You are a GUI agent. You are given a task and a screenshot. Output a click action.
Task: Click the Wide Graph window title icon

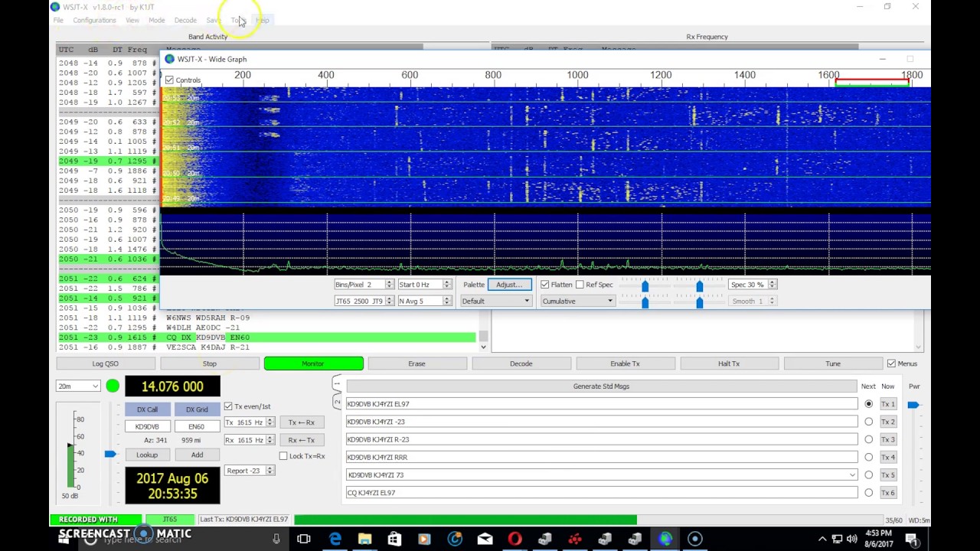(170, 59)
